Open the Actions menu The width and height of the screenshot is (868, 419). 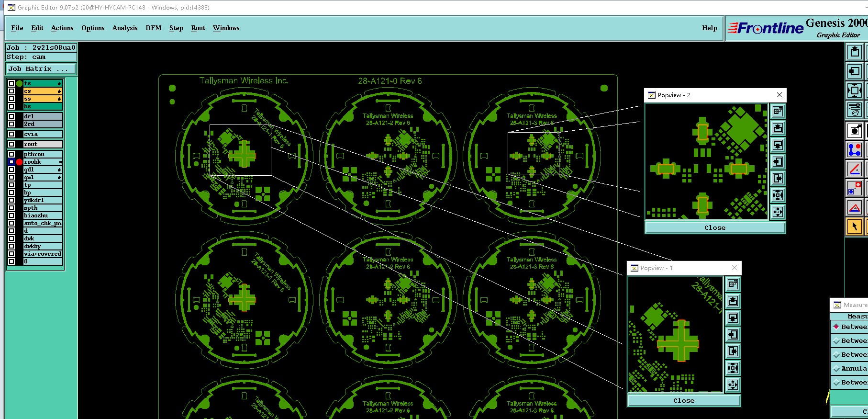[62, 28]
